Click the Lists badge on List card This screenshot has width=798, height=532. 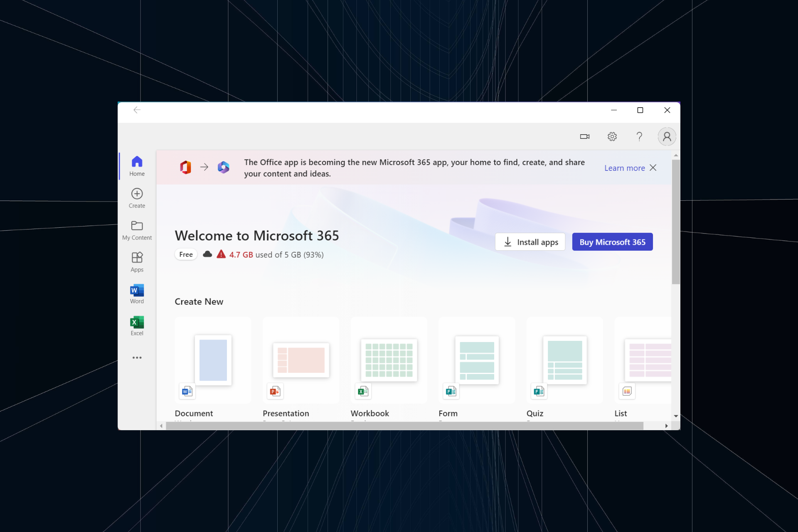[627, 391]
